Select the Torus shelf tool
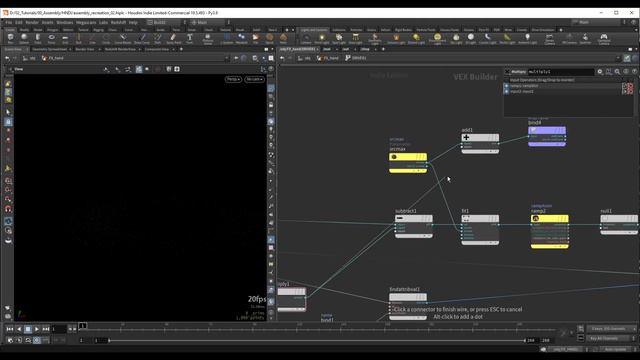The height and width of the screenshot is (360, 640). [x=51, y=39]
